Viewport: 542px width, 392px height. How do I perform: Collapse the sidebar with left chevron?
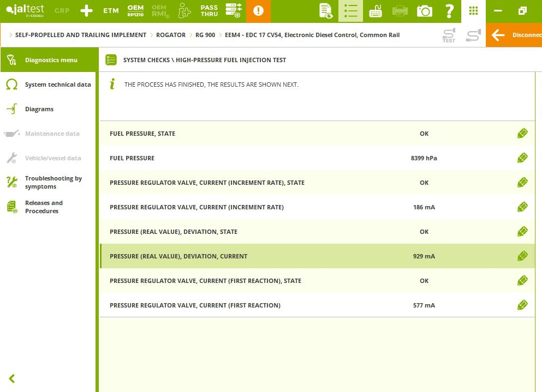pyautogui.click(x=12, y=378)
